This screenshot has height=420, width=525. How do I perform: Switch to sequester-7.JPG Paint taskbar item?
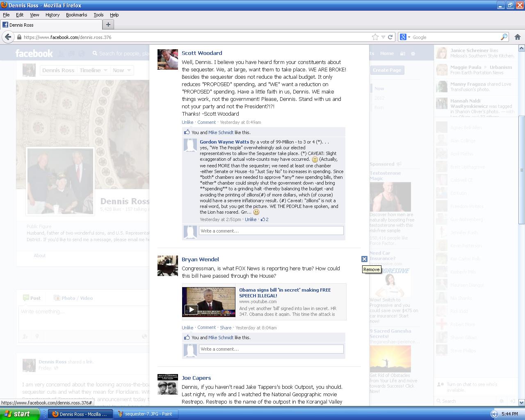[145, 414]
